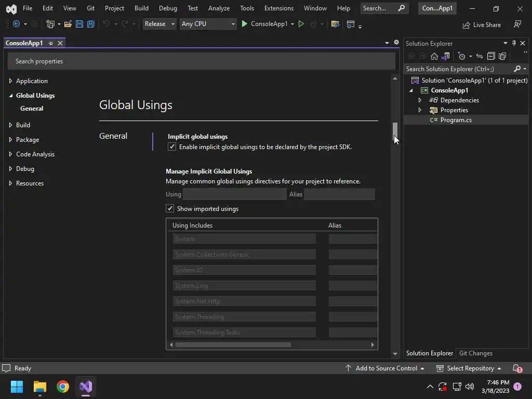Click the pin icon on ConsoleApp1 tab
This screenshot has height=399, width=532.
50,43
